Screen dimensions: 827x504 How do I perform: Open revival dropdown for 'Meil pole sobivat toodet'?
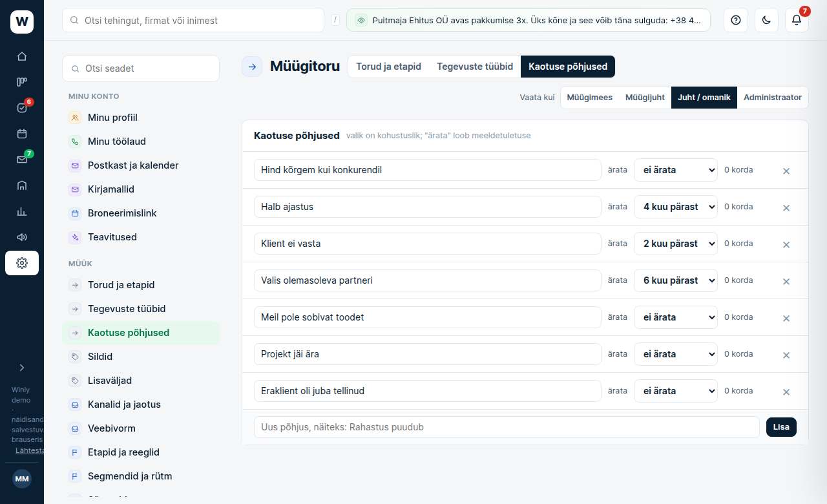coord(676,317)
